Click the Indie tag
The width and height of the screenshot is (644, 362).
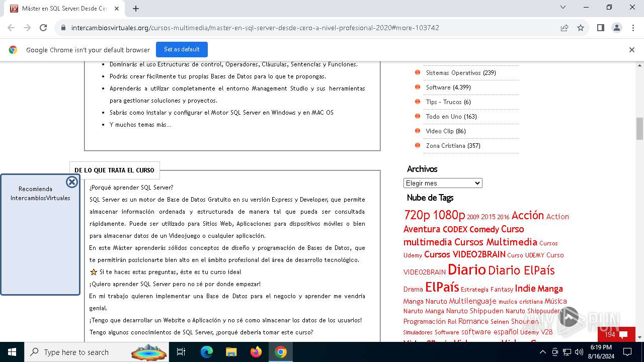pyautogui.click(x=525, y=289)
